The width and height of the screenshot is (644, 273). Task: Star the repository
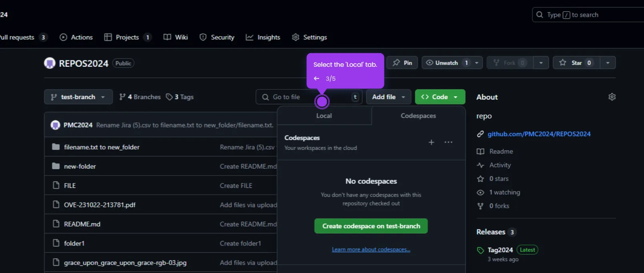576,63
